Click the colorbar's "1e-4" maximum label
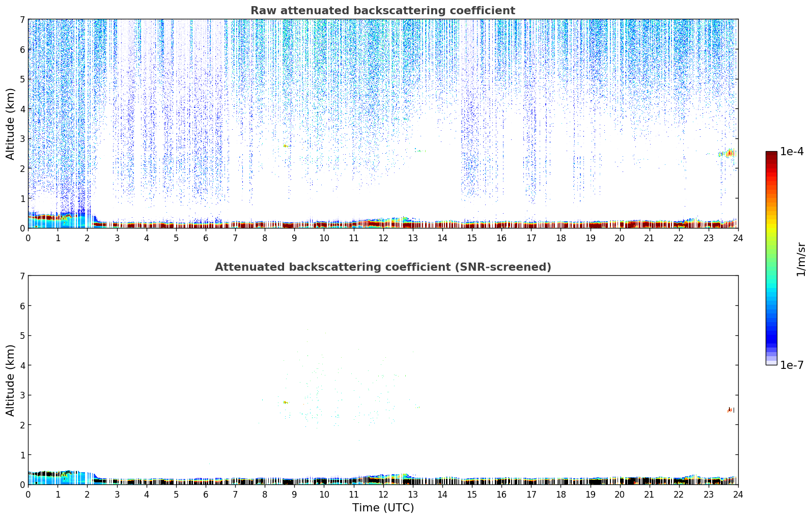The image size is (812, 519). [792, 152]
